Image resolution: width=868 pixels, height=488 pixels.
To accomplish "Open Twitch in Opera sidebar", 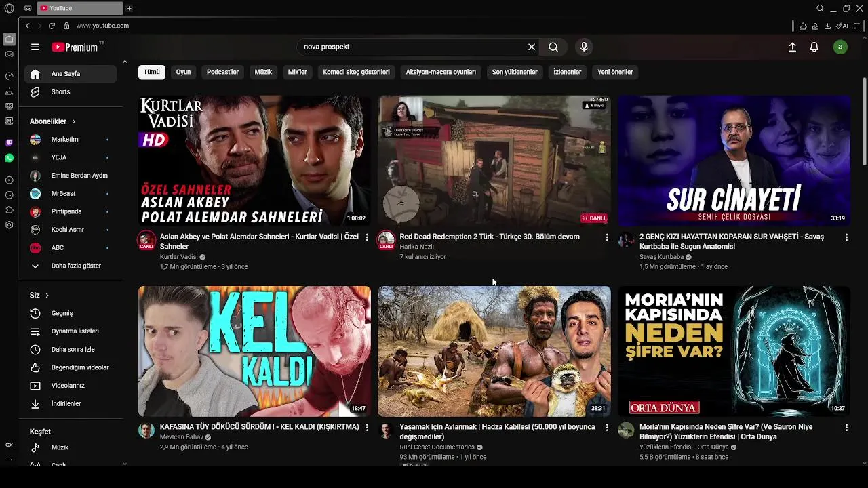I will (9, 143).
